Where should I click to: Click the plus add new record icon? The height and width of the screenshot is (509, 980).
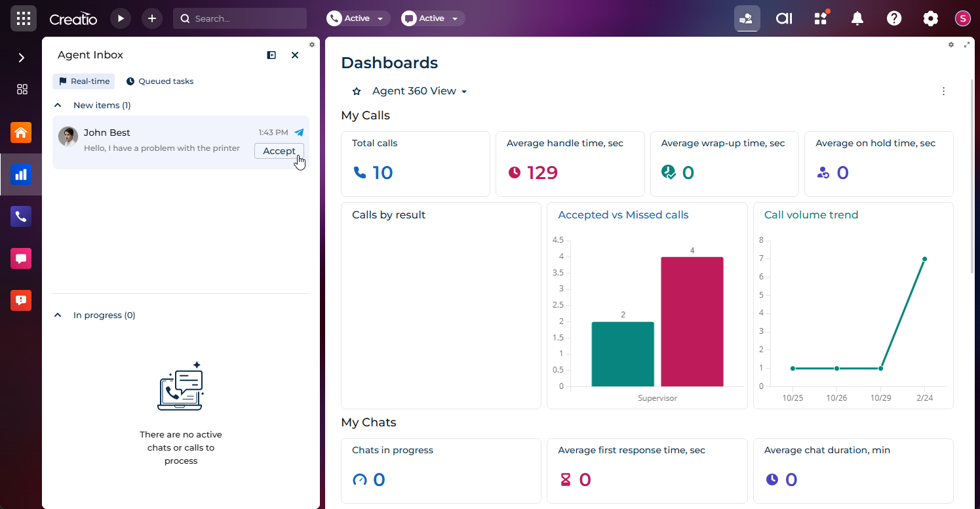tap(152, 18)
